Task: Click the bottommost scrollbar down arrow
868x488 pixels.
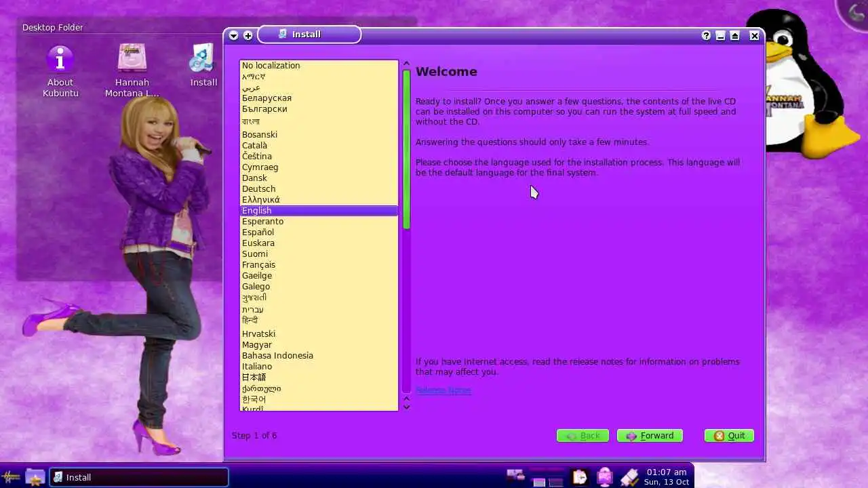Action: 406,407
